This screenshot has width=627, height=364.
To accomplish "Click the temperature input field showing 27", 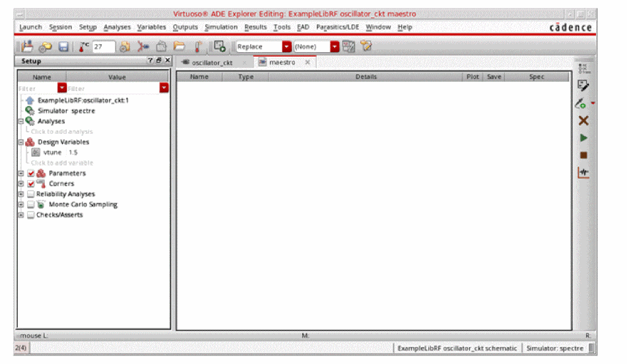I will click(104, 47).
